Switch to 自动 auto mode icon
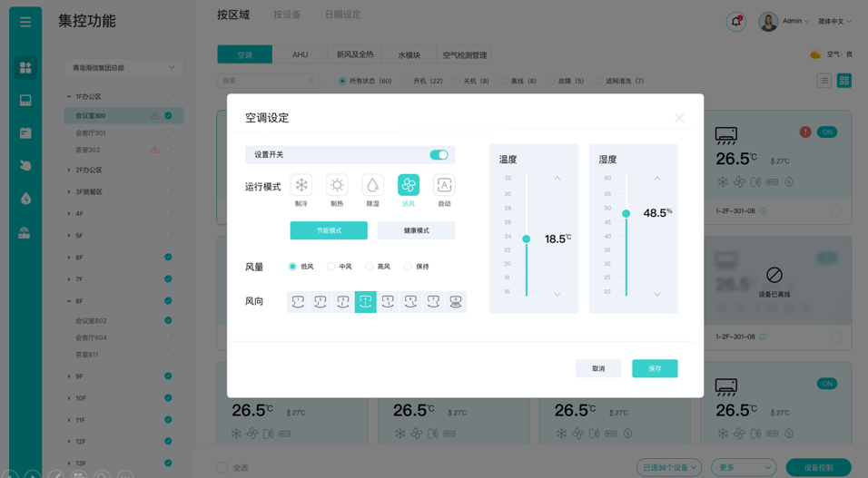This screenshot has width=868, height=478. pos(444,185)
